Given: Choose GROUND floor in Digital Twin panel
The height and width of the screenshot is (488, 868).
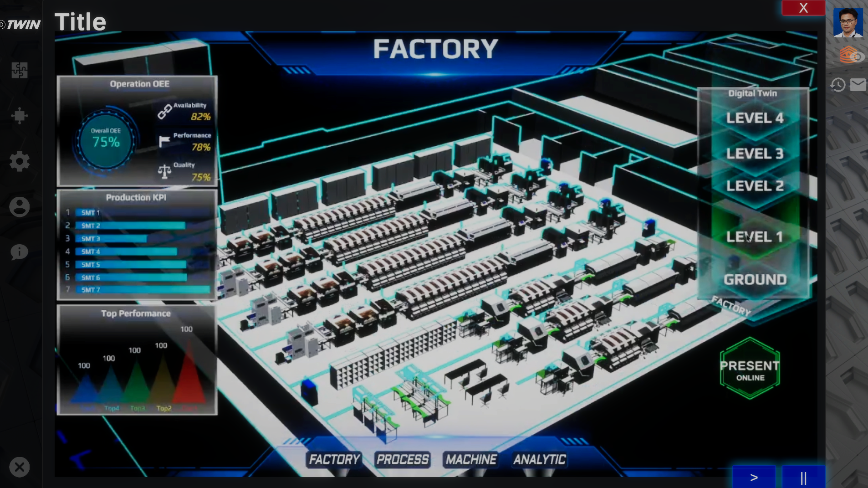Looking at the screenshot, I should click(755, 279).
